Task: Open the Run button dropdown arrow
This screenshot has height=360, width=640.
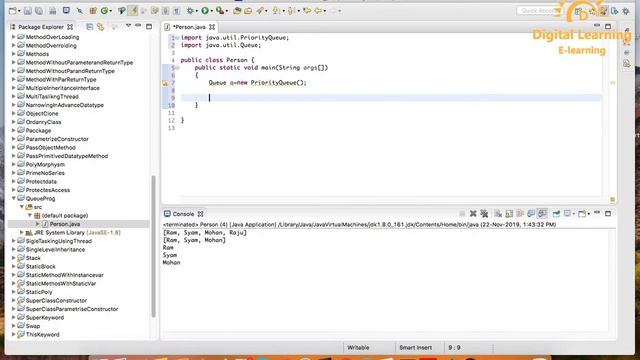Action: [211, 11]
